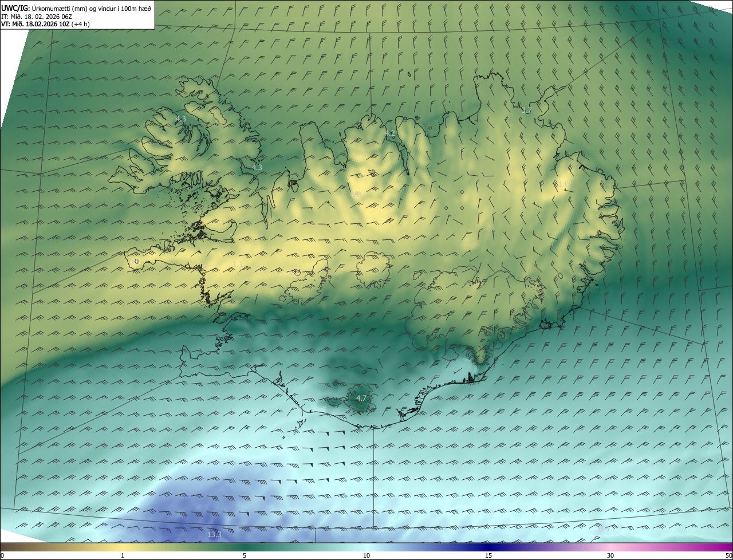Click the 1.1 value label on the western peninsula

[x=238, y=264]
